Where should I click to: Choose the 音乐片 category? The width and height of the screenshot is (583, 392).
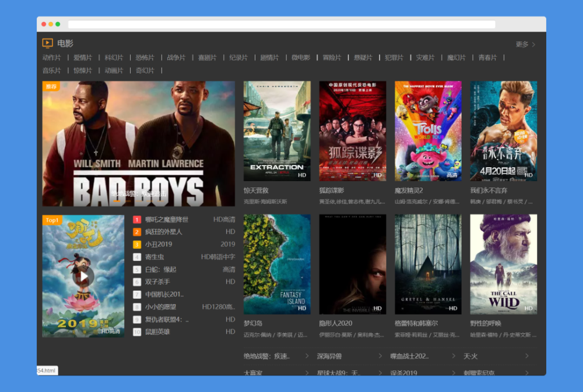[51, 70]
